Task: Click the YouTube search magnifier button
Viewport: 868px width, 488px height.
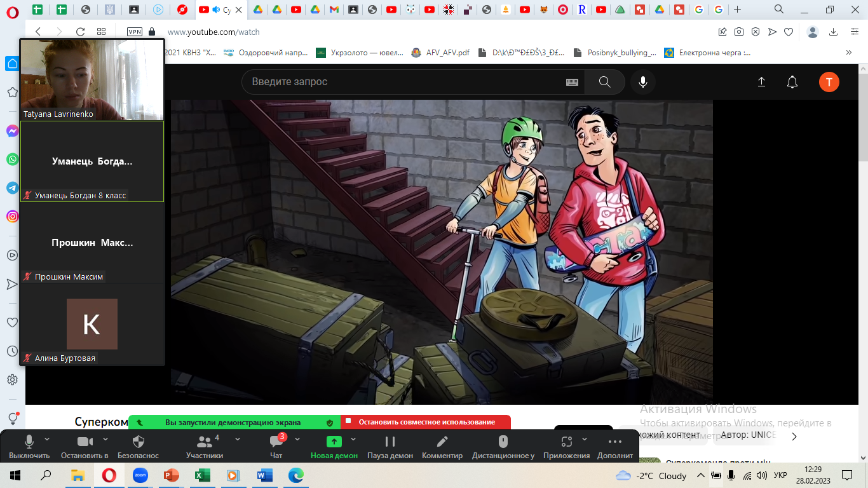Action: pos(605,82)
